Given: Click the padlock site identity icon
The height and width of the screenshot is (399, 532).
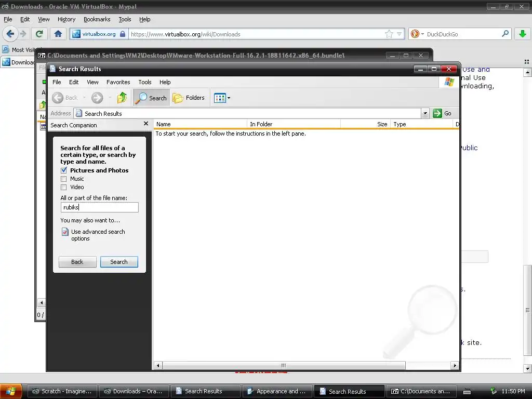Looking at the screenshot, I should 123,34.
